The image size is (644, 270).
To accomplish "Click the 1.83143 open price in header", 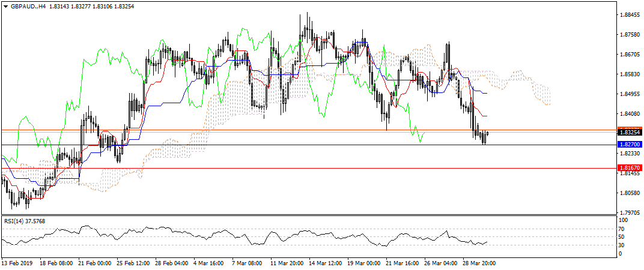I will [61, 5].
